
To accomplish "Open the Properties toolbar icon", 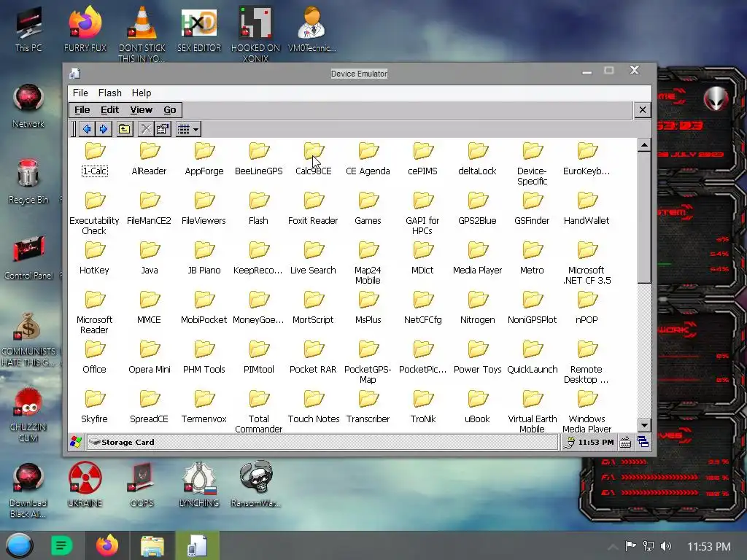I will click(163, 129).
